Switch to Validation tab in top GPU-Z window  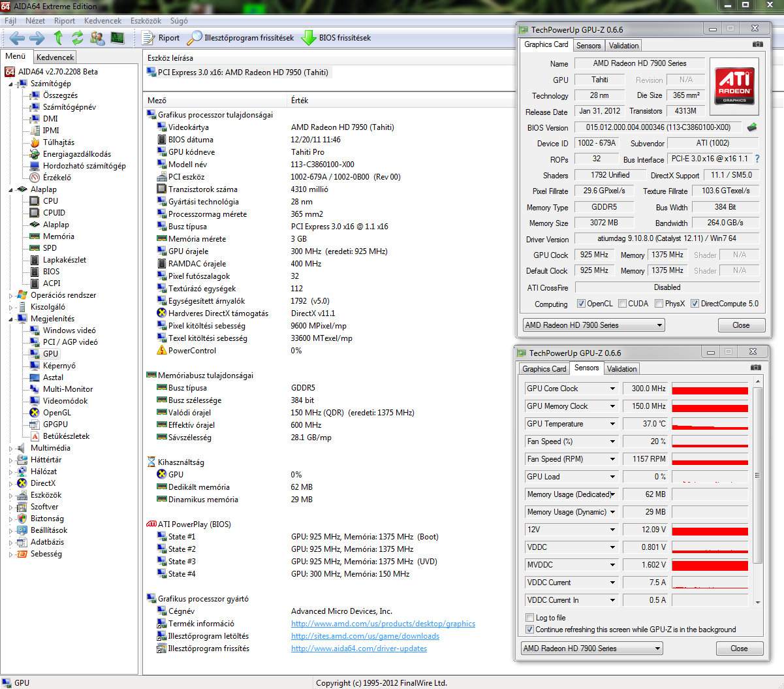coord(623,46)
